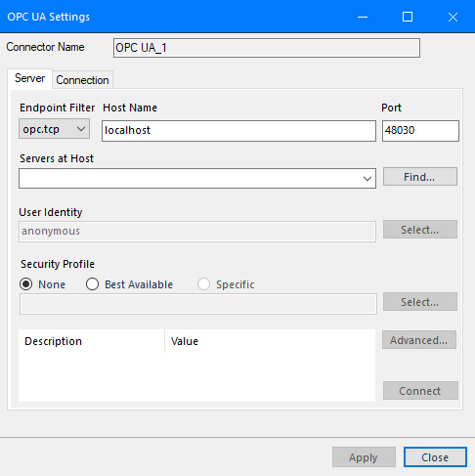Image resolution: width=475 pixels, height=476 pixels.
Task: Click the anonymous User Identity field
Action: (197, 232)
